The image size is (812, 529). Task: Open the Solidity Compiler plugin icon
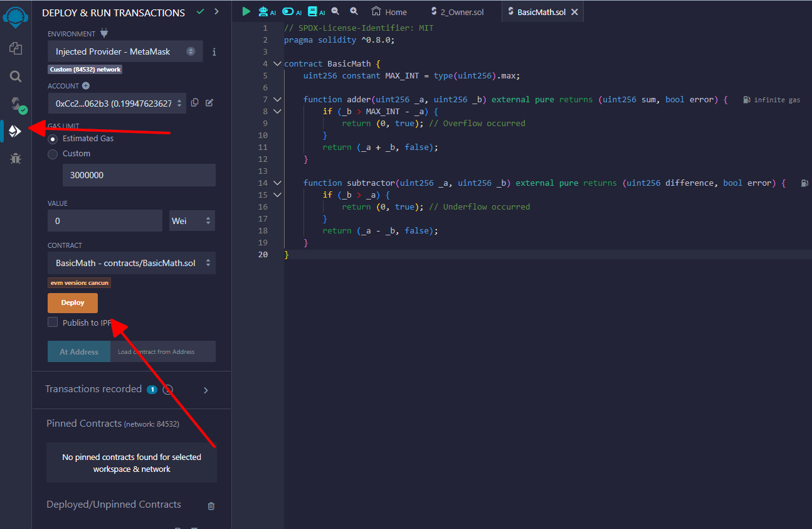(x=16, y=104)
